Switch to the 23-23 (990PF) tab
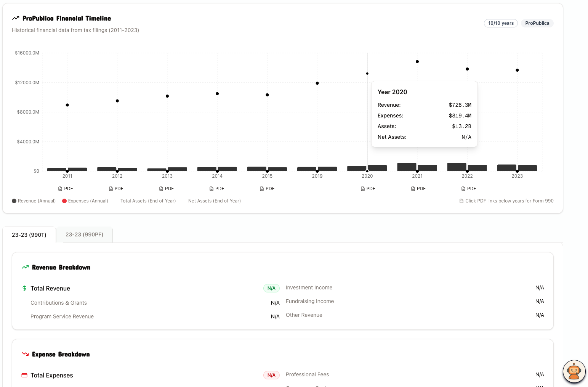Viewport: 588px width, 387px height. tap(84, 234)
